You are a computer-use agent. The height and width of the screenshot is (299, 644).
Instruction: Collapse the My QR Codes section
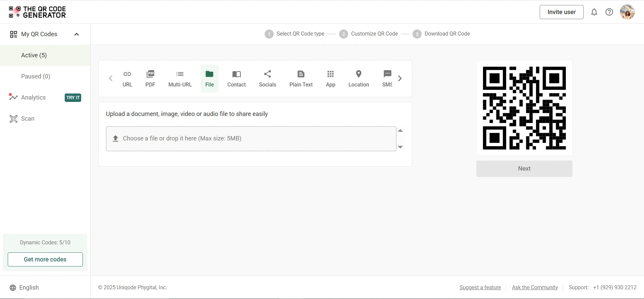(x=76, y=34)
